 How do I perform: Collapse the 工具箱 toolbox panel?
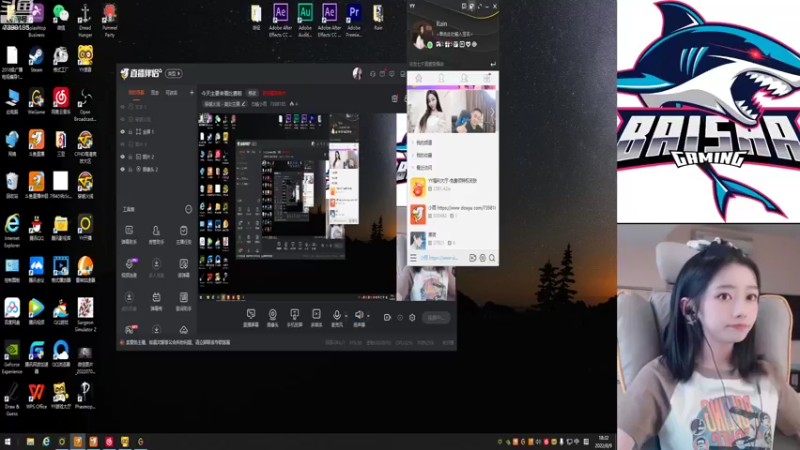click(188, 209)
